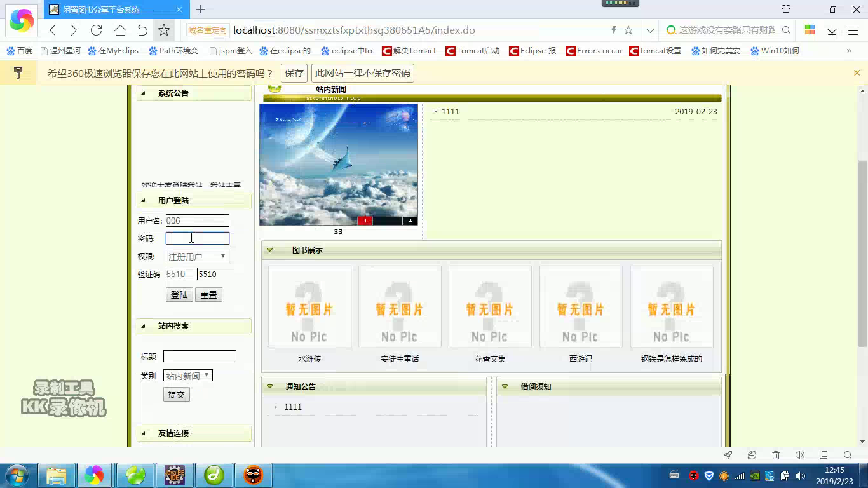Screen dimensions: 868x488
Task: Click the 提交 search submit button
Action: (176, 395)
